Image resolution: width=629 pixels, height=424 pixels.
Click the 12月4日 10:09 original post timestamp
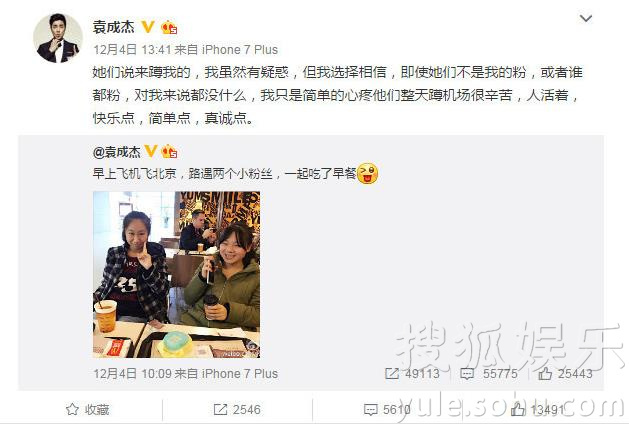[132, 374]
